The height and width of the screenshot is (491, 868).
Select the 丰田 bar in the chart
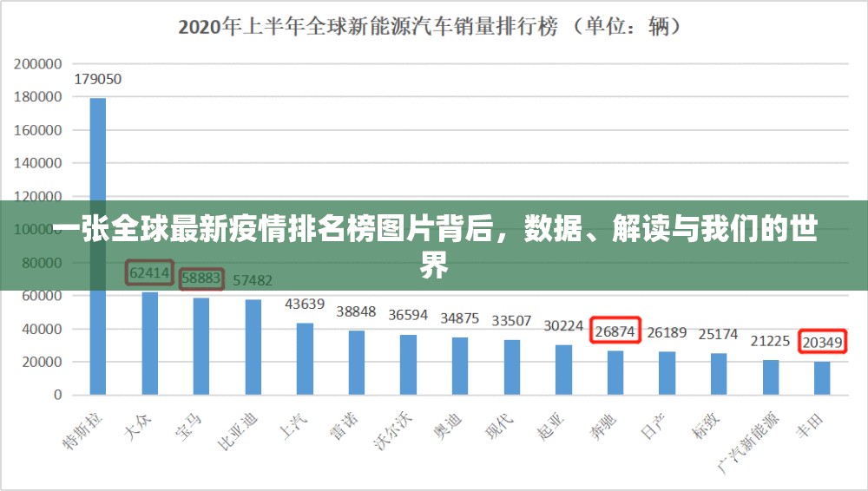822,378
